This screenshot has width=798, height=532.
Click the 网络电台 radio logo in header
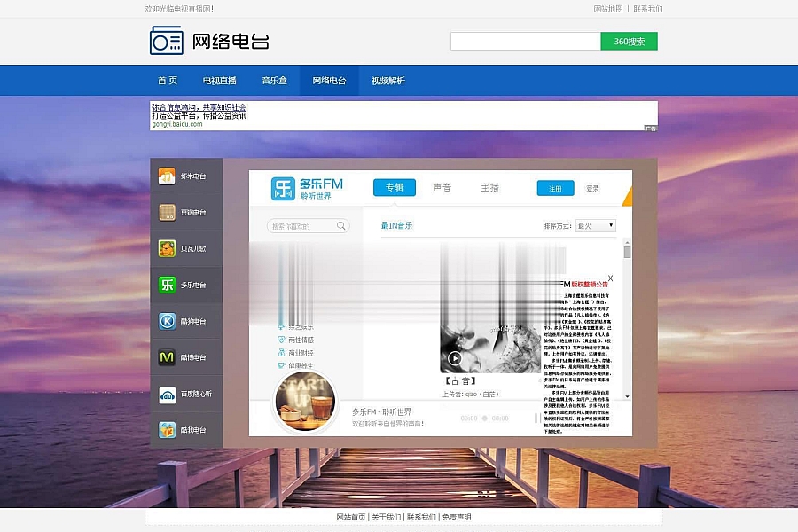pyautogui.click(x=167, y=41)
